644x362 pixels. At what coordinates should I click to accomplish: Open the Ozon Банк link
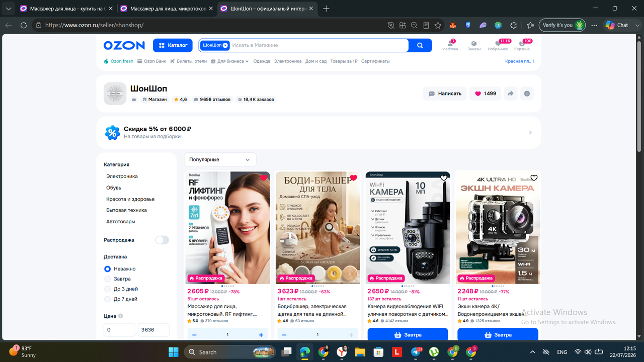[x=151, y=61]
